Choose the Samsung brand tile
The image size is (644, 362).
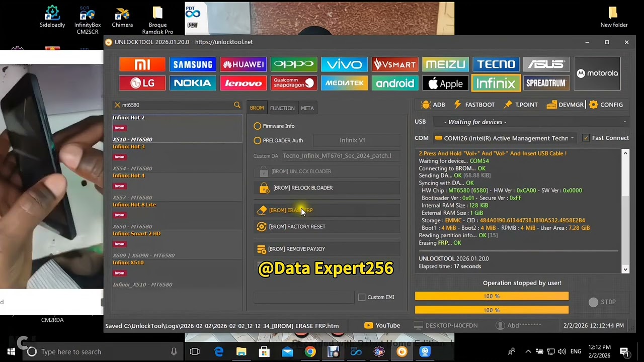[193, 64]
